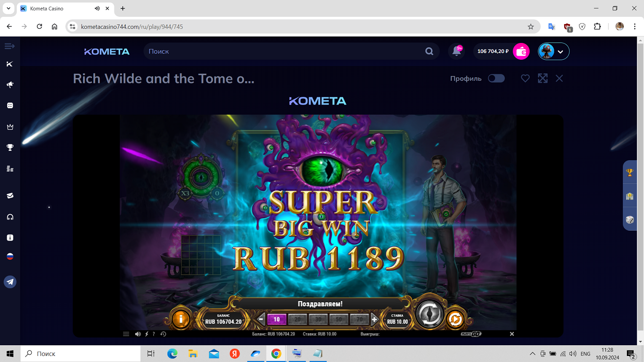The image size is (644, 362).
Task: Click the search magnifier icon
Action: pyautogui.click(x=429, y=51)
